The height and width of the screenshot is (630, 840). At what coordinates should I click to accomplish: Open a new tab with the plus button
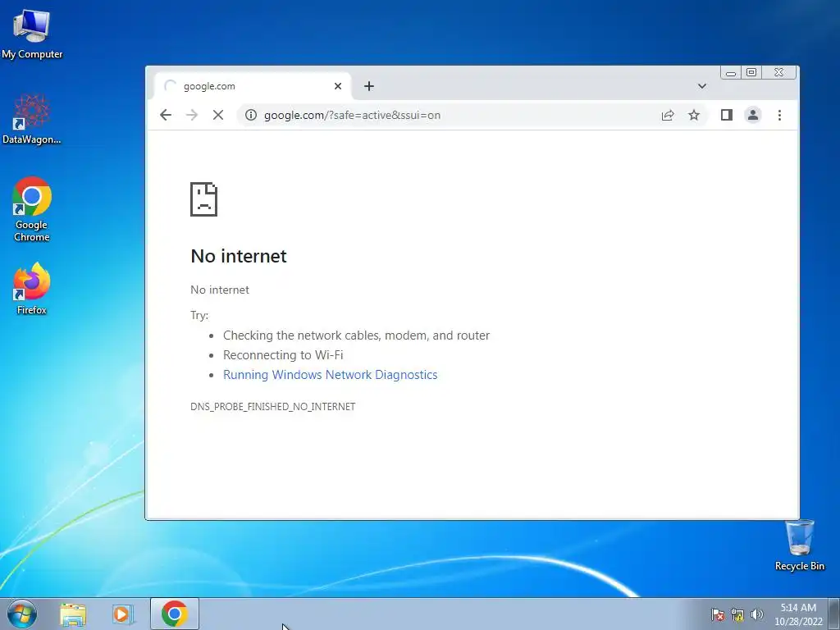369,86
